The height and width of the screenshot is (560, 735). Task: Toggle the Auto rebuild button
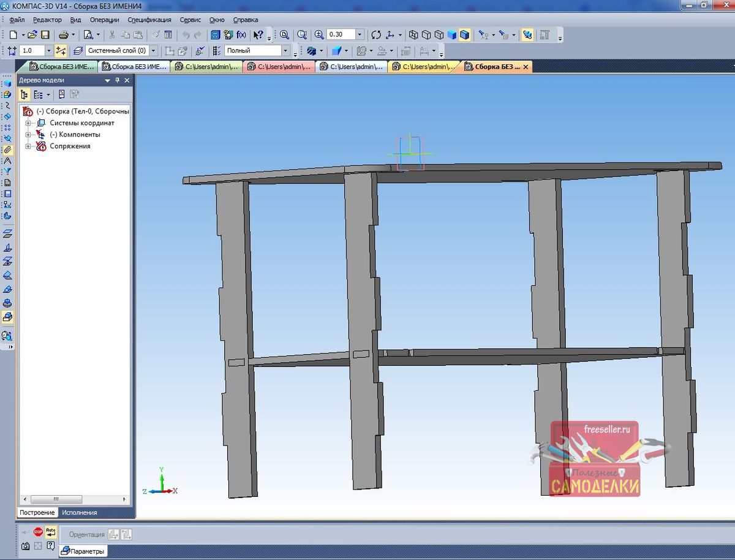tap(51, 532)
